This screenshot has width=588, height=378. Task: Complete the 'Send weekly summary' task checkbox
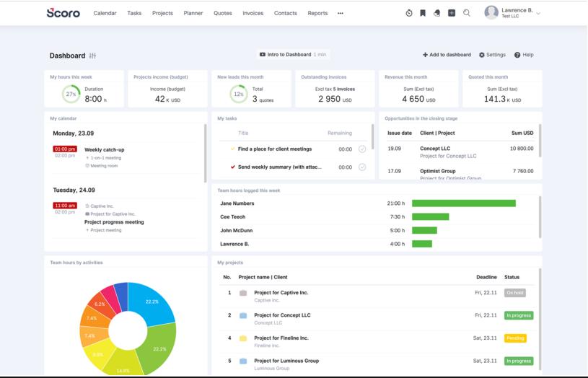[x=362, y=167]
